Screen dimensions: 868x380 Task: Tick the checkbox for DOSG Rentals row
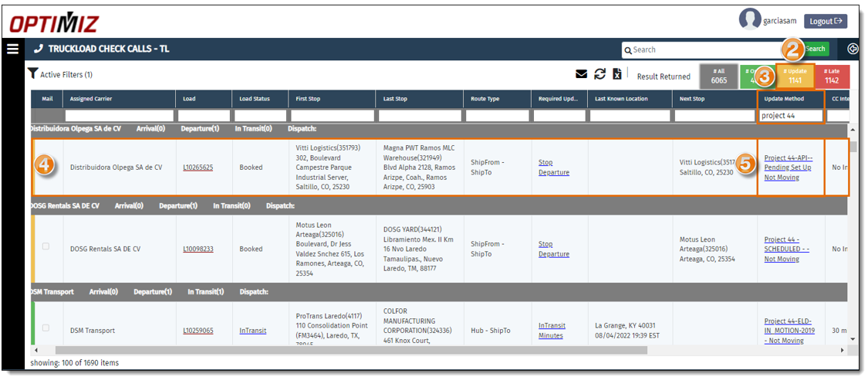[46, 246]
